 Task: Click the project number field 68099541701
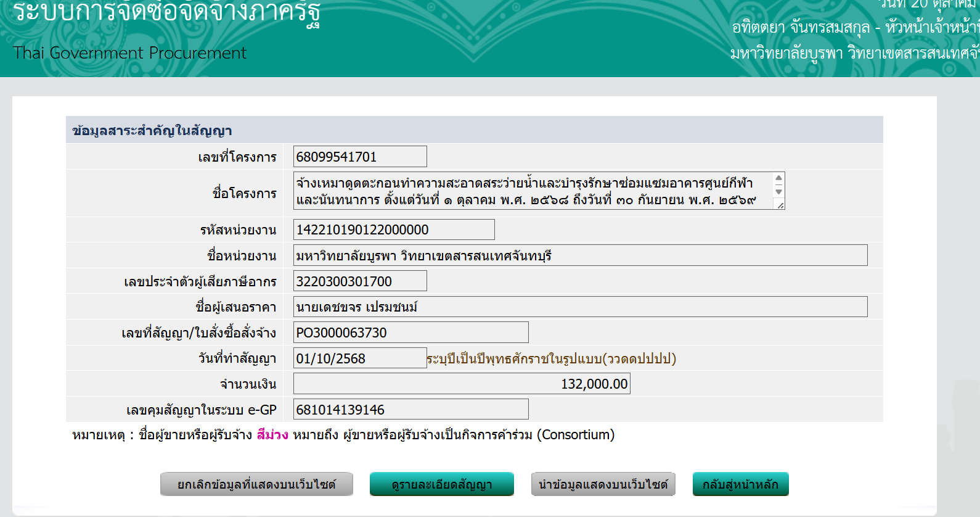pyautogui.click(x=360, y=157)
